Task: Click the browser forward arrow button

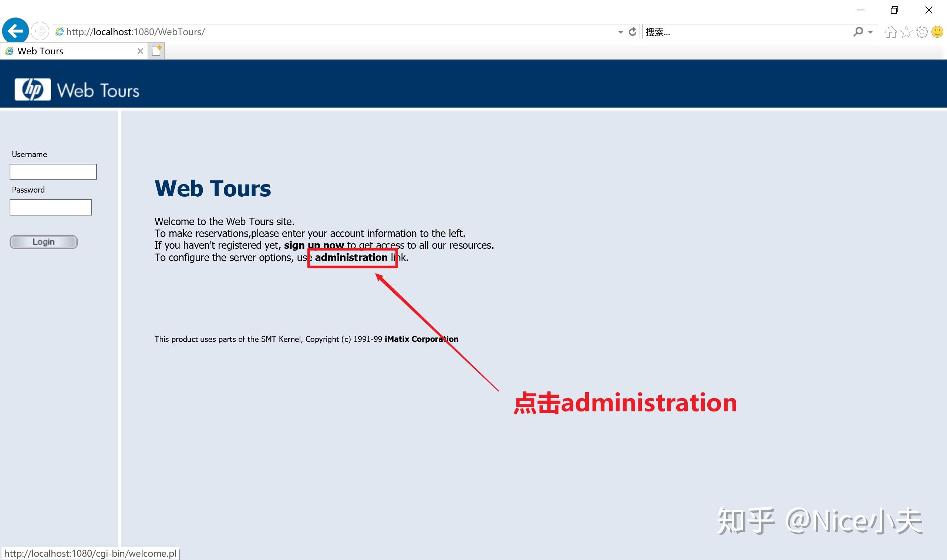Action: click(40, 31)
